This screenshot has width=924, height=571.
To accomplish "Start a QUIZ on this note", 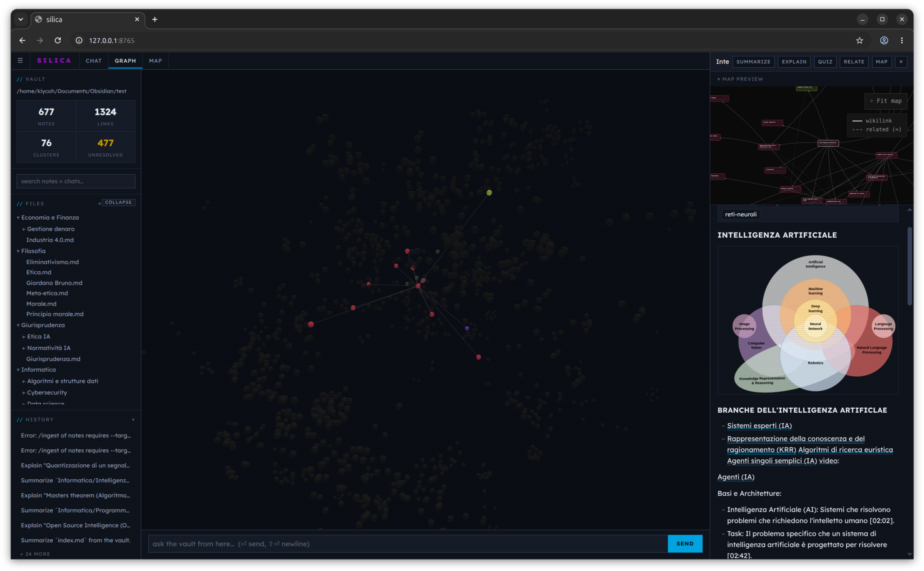I will pyautogui.click(x=825, y=62).
